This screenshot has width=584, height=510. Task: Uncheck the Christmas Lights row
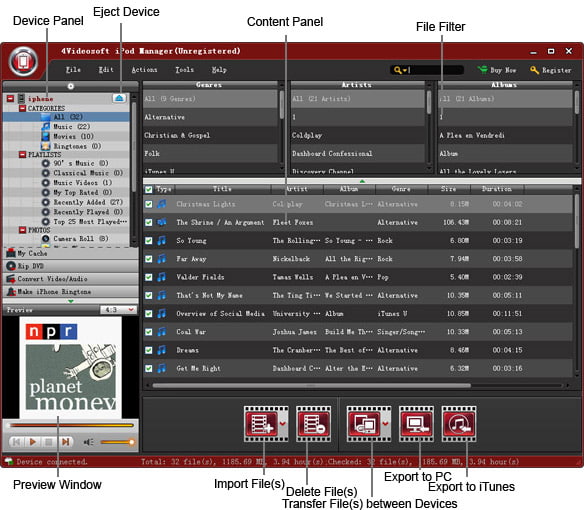click(149, 204)
